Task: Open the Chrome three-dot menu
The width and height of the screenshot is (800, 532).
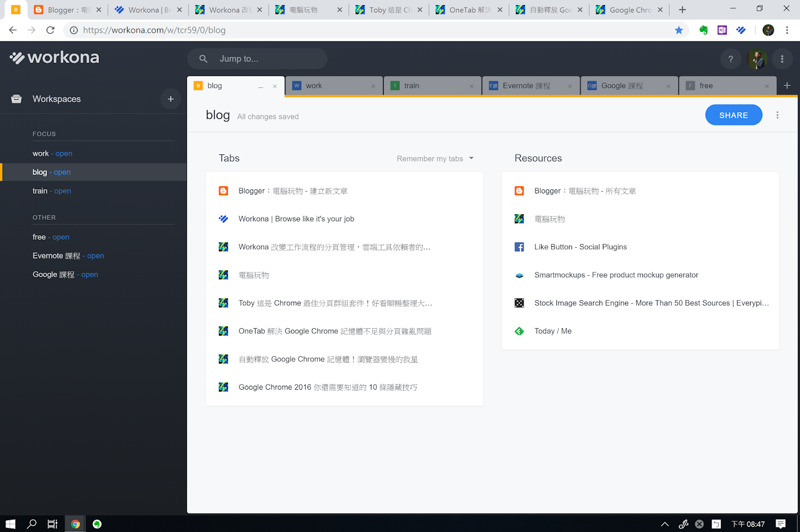Action: tap(787, 30)
